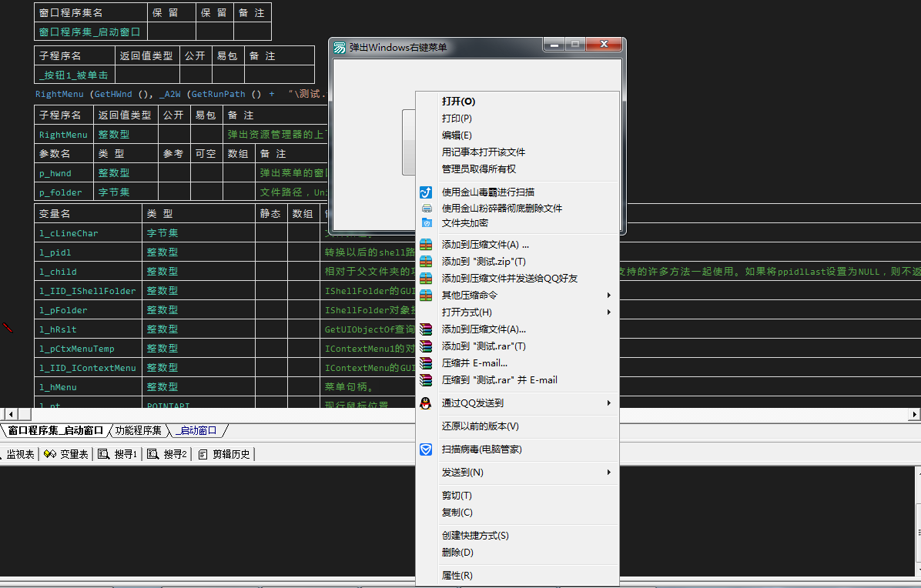Image resolution: width=921 pixels, height=588 pixels.
Task: Click the 整数型 type cell of p_hwnd
Action: point(126,174)
